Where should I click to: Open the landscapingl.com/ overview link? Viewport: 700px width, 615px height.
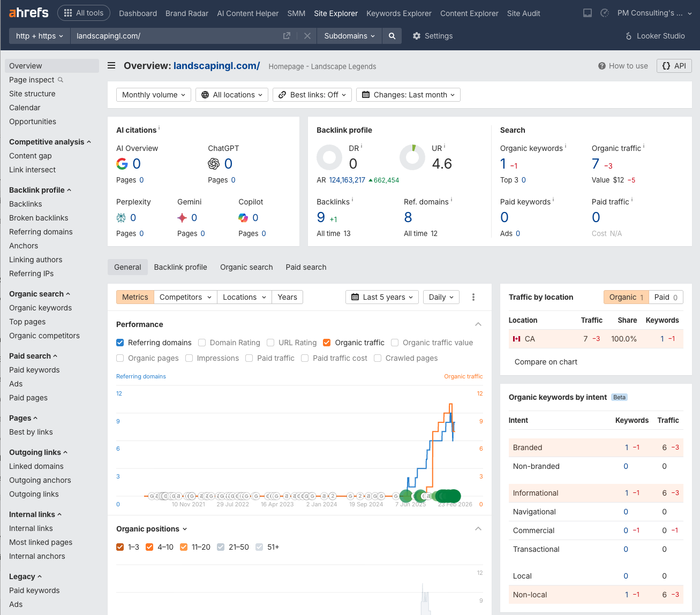(216, 65)
